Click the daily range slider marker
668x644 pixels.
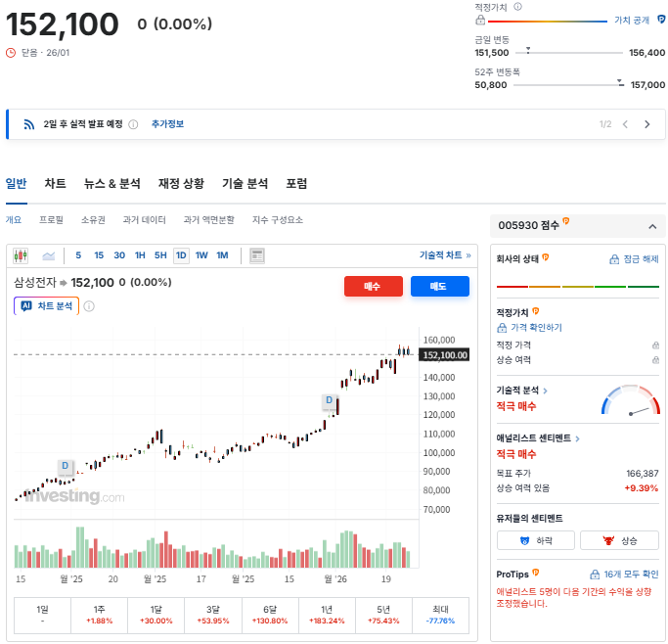(x=528, y=50)
